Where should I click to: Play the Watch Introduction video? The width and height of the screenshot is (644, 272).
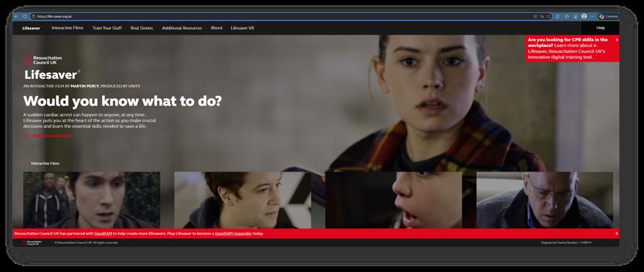[x=47, y=136]
